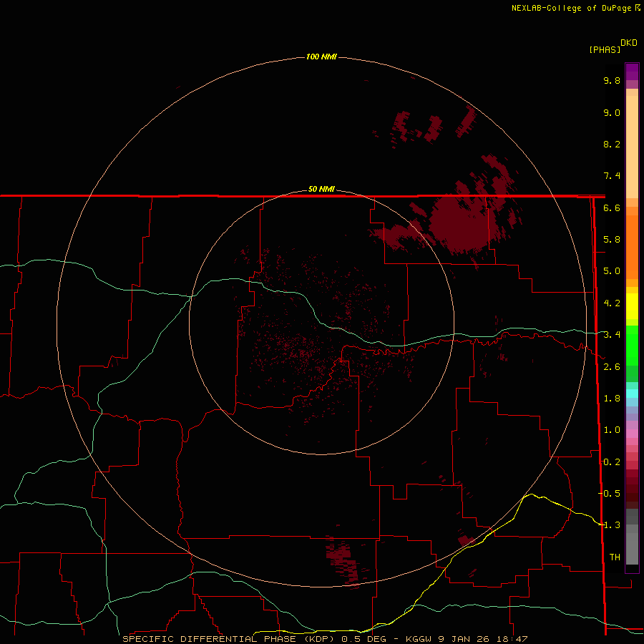The width and height of the screenshot is (644, 644).
Task: Click the light peach color bar band
Action: click(632, 147)
